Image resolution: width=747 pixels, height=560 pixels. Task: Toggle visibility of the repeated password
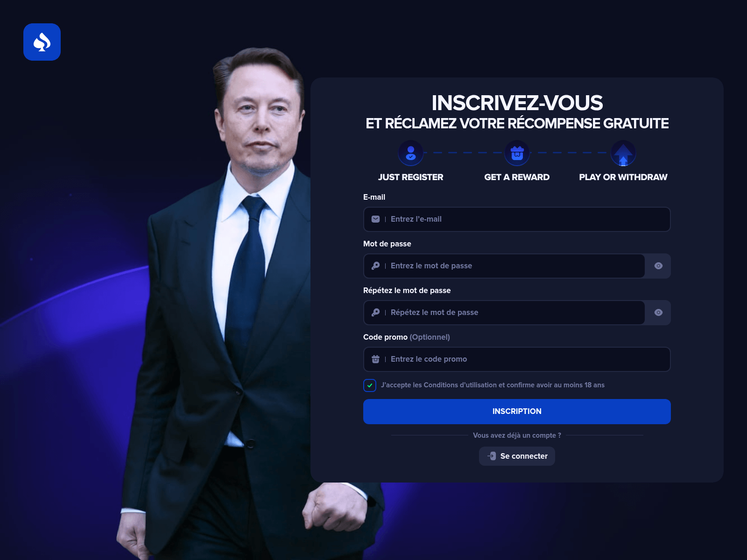(658, 312)
